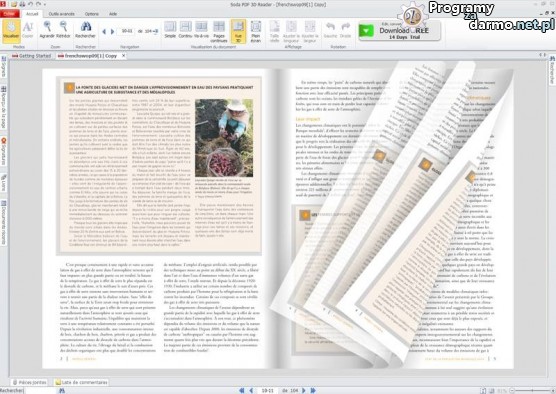Switch to Pages continues view
Screen dimensions: 556x394
pyautogui.click(x=219, y=31)
